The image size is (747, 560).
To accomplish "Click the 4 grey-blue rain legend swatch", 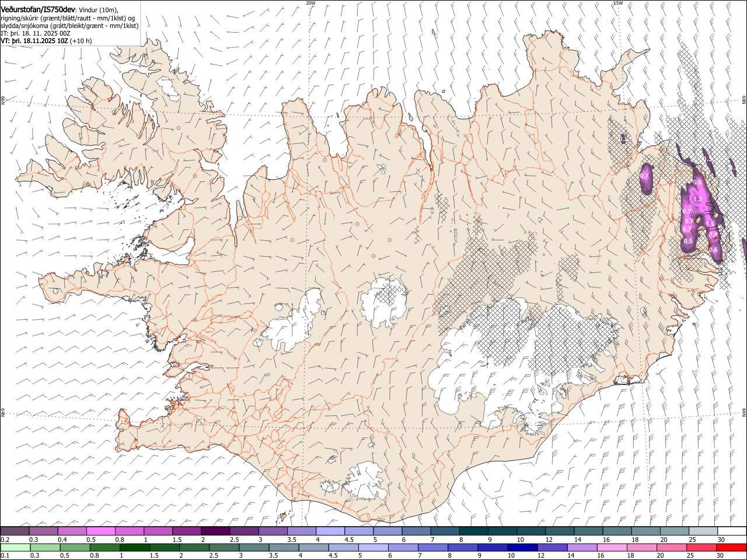I will click(x=314, y=548).
